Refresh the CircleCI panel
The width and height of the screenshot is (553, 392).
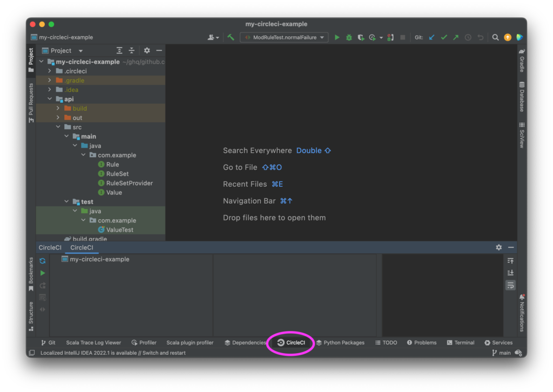tap(43, 261)
